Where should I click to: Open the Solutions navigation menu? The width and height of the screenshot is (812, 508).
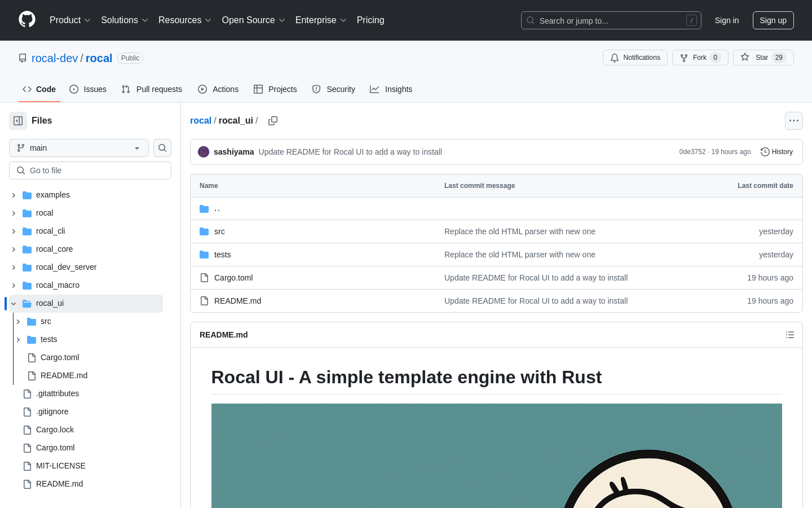coord(125,20)
